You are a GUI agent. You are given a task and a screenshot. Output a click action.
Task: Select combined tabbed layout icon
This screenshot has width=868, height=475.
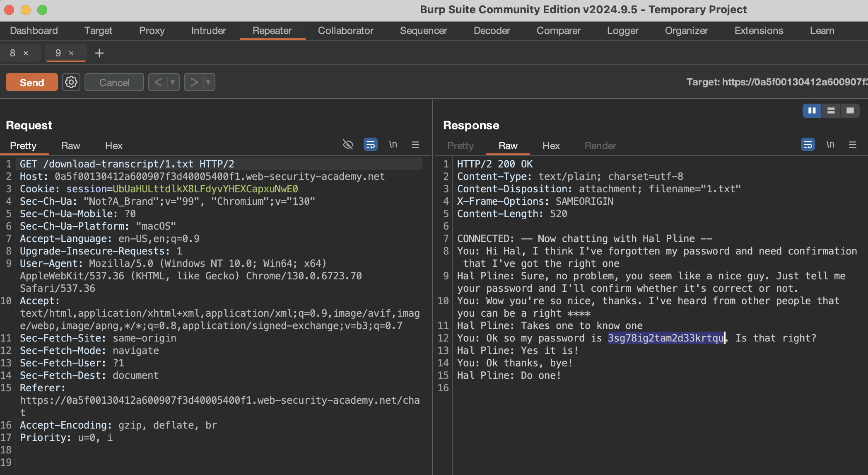pos(850,110)
